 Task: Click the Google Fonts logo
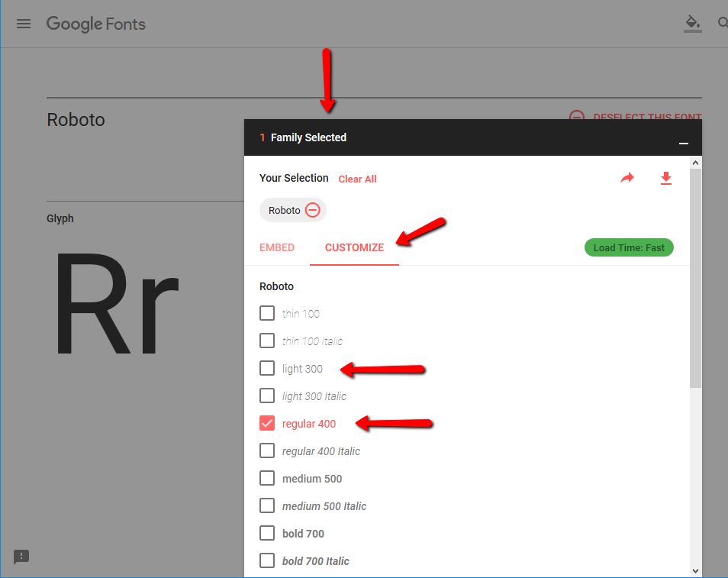[x=95, y=24]
